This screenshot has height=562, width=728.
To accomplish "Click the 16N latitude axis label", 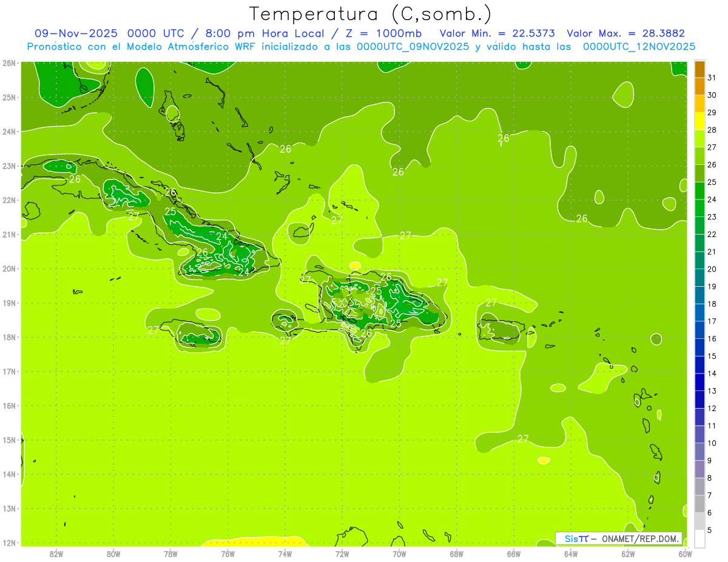I will pos(9,406).
